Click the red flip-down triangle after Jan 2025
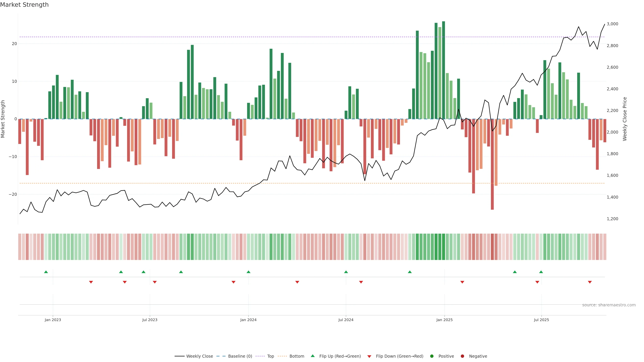 point(462,282)
